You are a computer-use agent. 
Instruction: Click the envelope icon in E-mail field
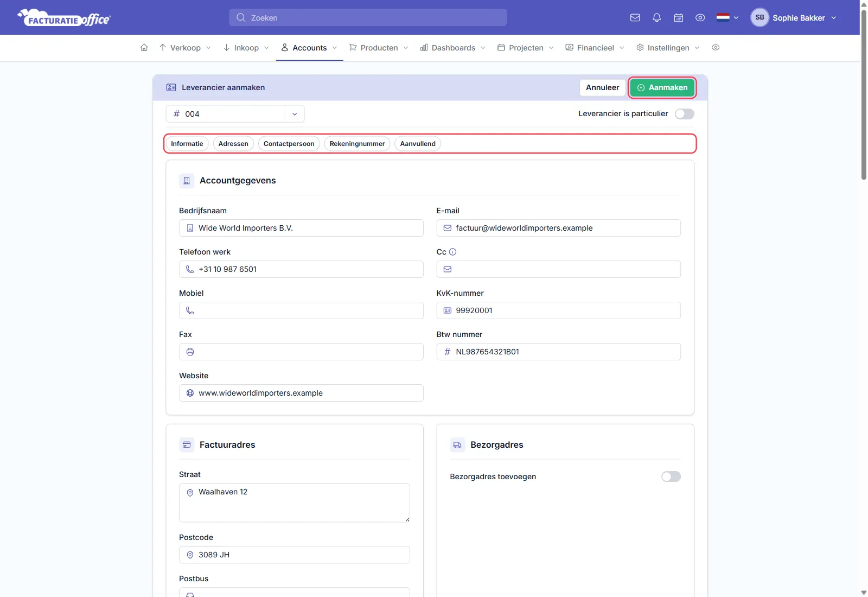(448, 228)
